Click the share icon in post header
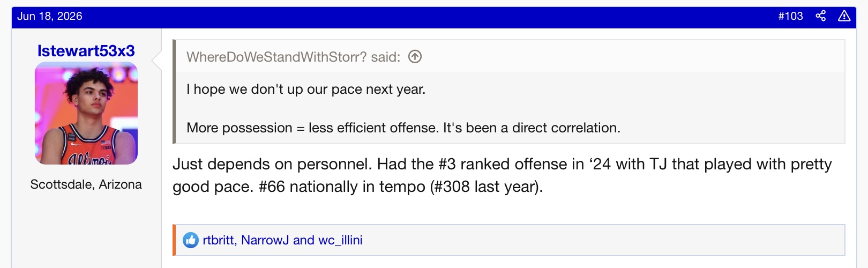This screenshot has width=868, height=268. point(820,16)
